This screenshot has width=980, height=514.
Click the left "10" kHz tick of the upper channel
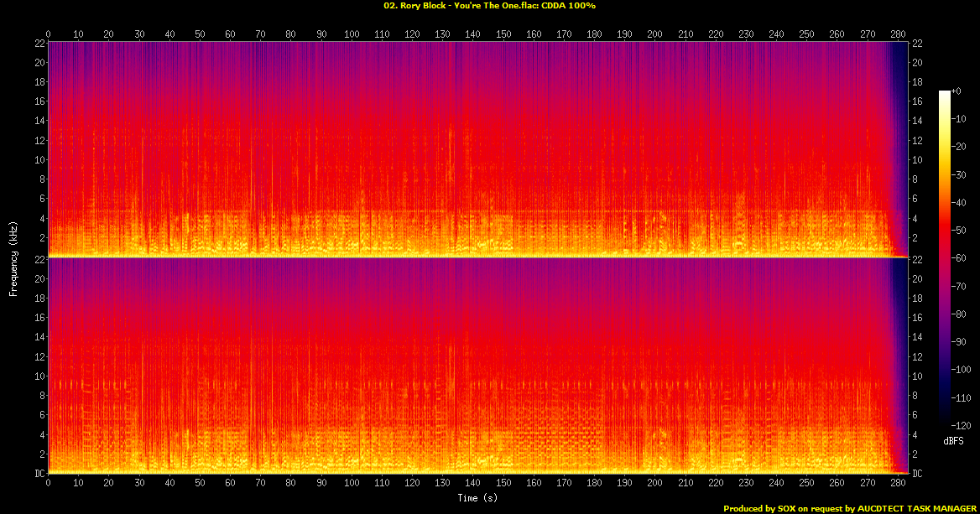pyautogui.click(x=40, y=160)
